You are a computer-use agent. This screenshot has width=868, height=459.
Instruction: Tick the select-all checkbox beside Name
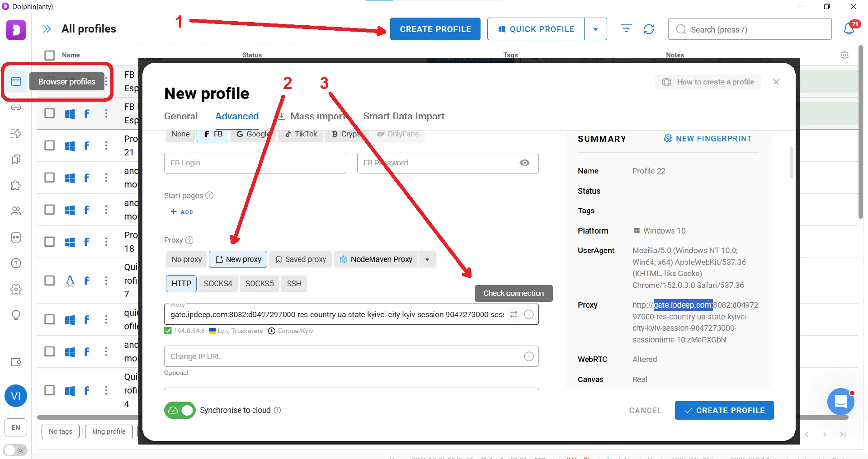(x=50, y=55)
